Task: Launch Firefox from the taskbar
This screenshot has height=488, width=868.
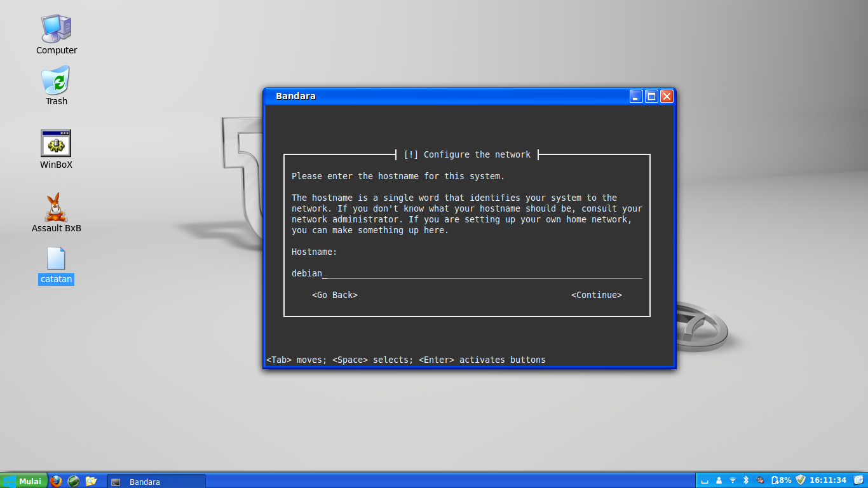Action: coord(57,481)
